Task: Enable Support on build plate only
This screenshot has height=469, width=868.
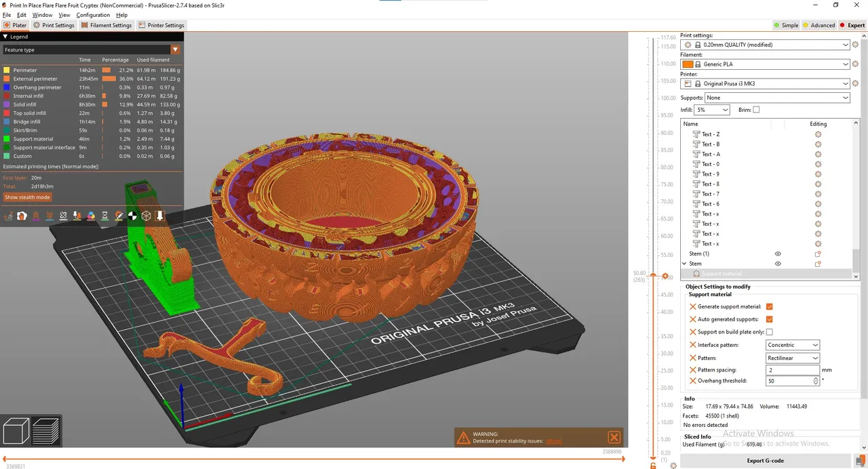Action: pos(769,332)
